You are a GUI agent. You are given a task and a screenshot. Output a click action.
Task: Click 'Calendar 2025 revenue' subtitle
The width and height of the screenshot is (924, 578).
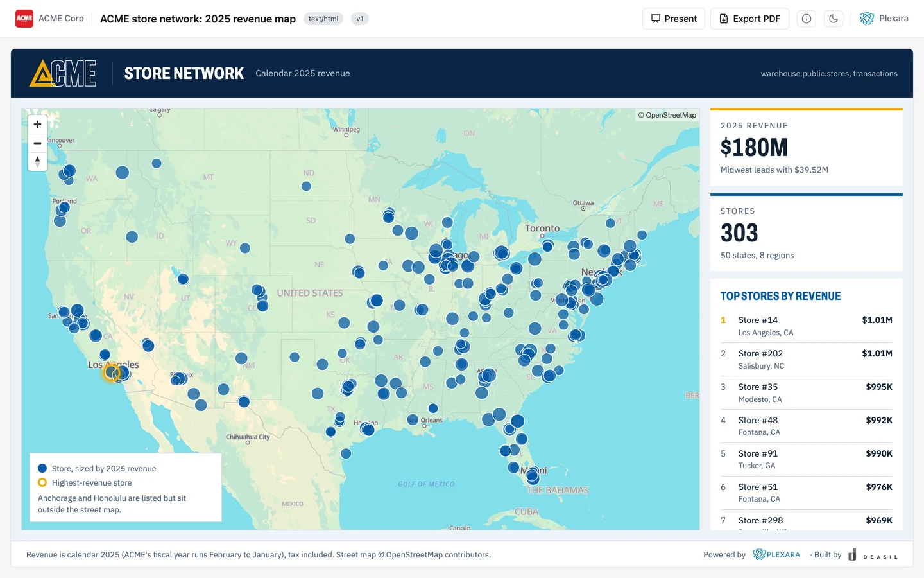coord(303,74)
